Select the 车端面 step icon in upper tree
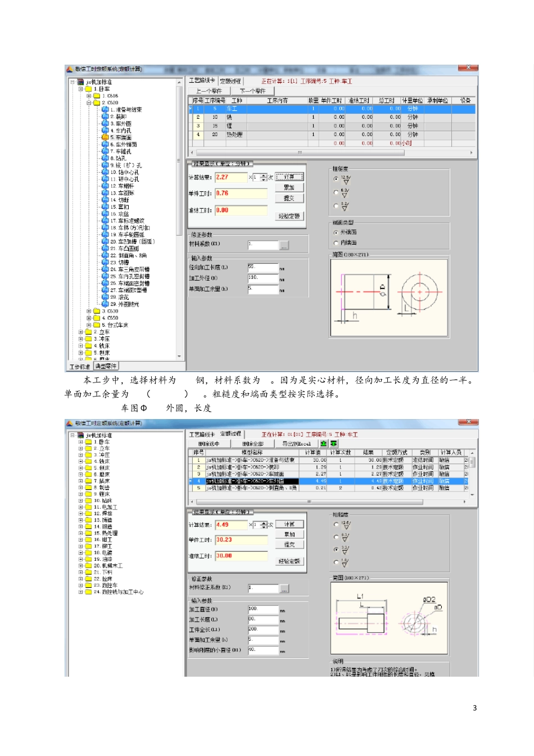 [x=105, y=137]
